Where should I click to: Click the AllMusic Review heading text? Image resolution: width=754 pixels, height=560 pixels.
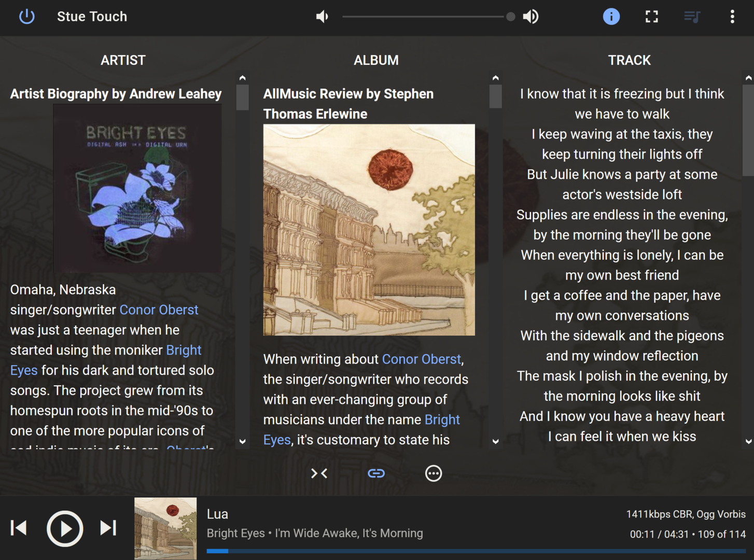pos(348,104)
